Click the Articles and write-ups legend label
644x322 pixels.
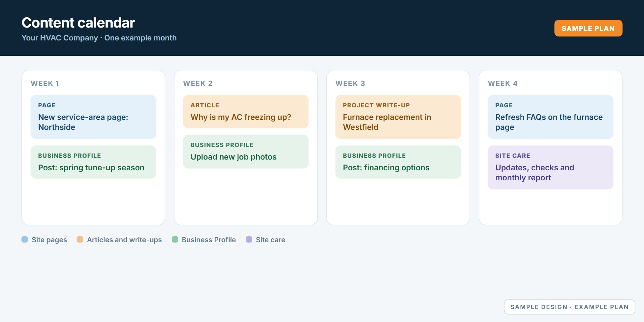coord(125,240)
